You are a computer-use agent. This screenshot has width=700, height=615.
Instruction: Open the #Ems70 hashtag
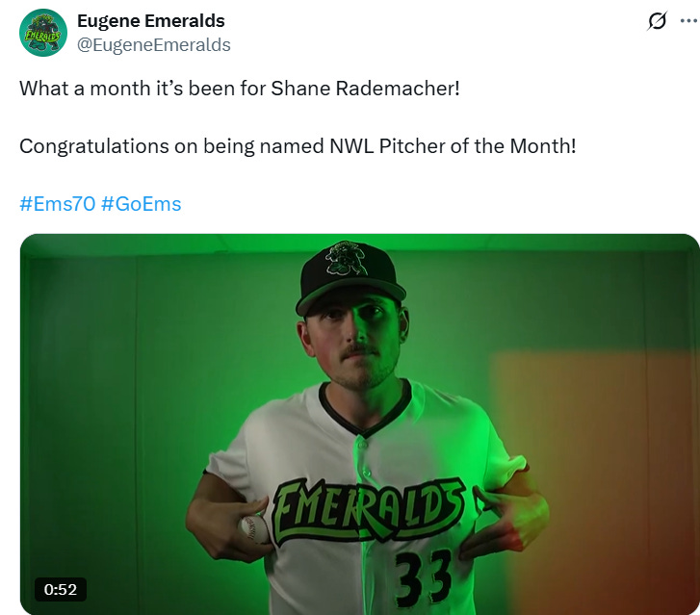(57, 204)
